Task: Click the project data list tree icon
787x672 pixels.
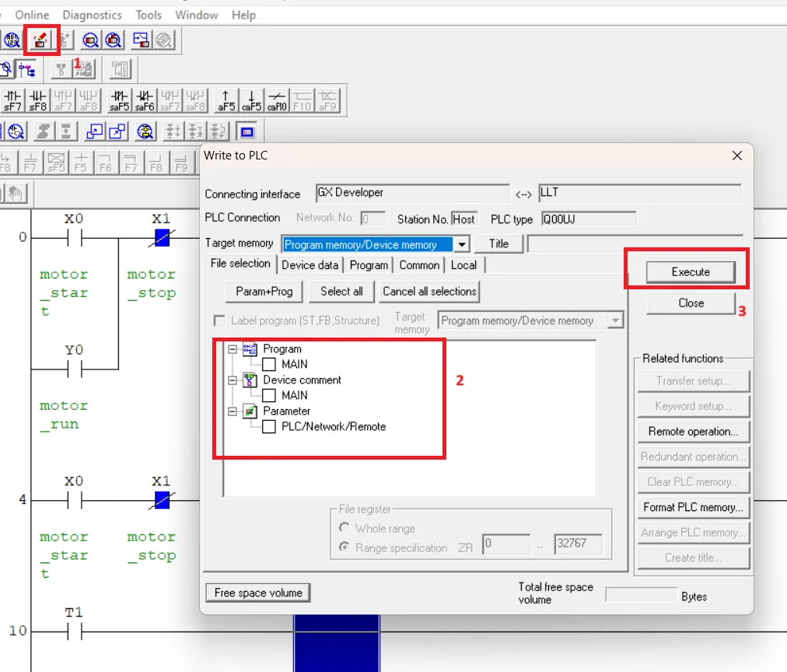Action: click(27, 70)
